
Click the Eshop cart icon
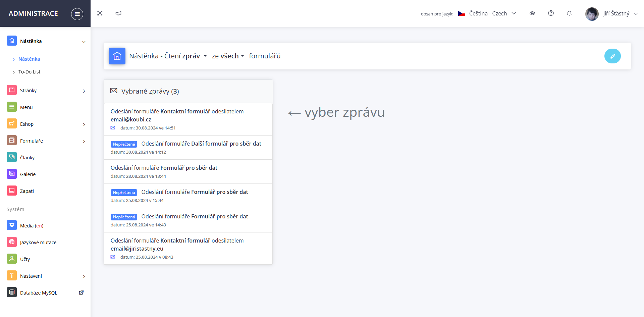pyautogui.click(x=12, y=123)
